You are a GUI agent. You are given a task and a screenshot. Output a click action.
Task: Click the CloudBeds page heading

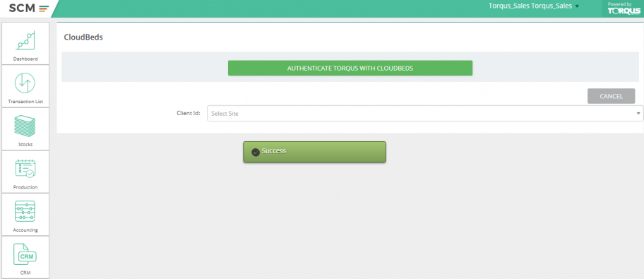[x=83, y=37]
